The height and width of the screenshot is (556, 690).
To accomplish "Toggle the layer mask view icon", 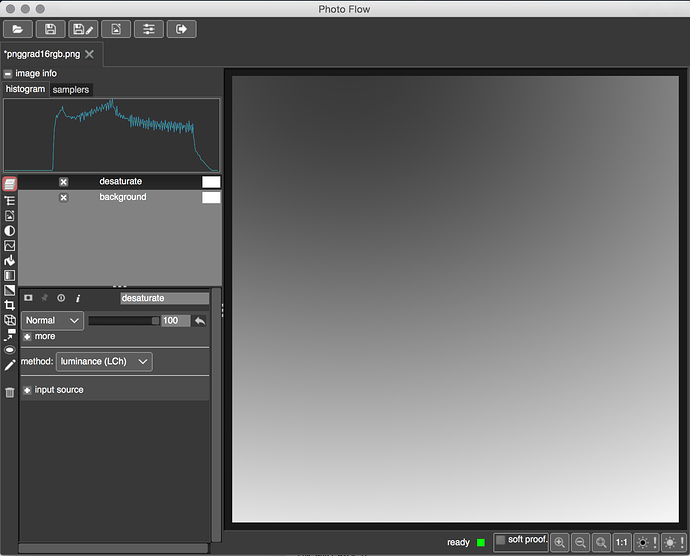I will tap(28, 298).
